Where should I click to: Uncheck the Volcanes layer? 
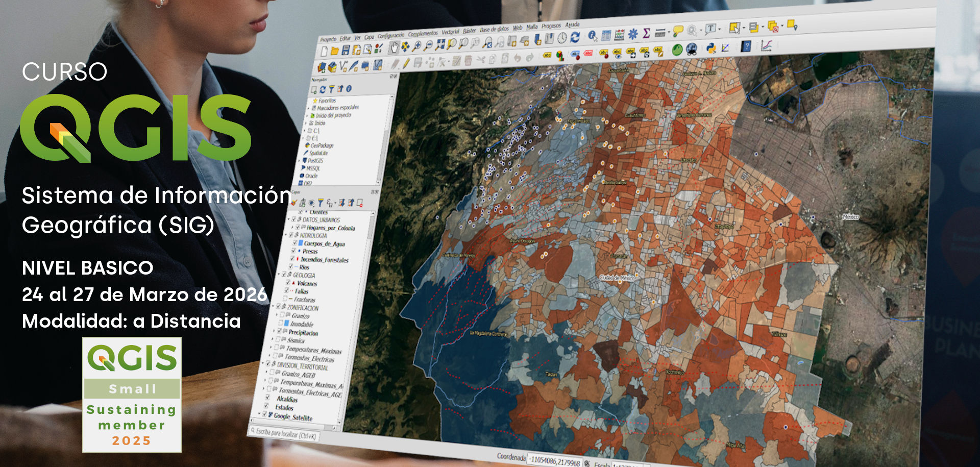coord(287,283)
